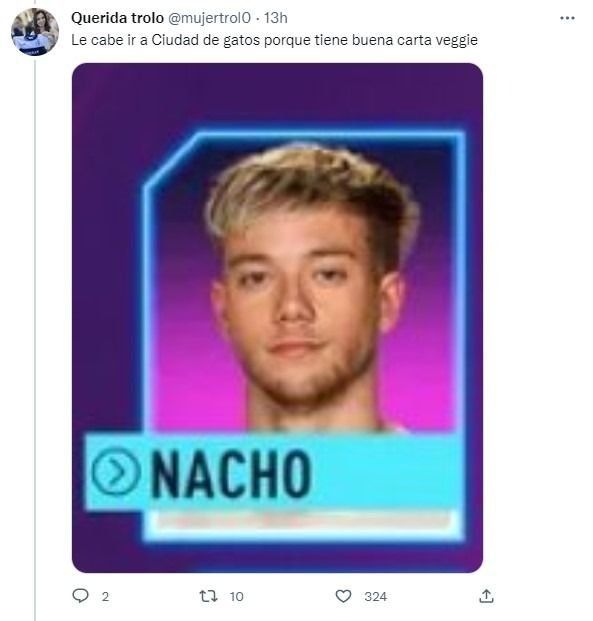Click the retweet arrows icon

(208, 596)
